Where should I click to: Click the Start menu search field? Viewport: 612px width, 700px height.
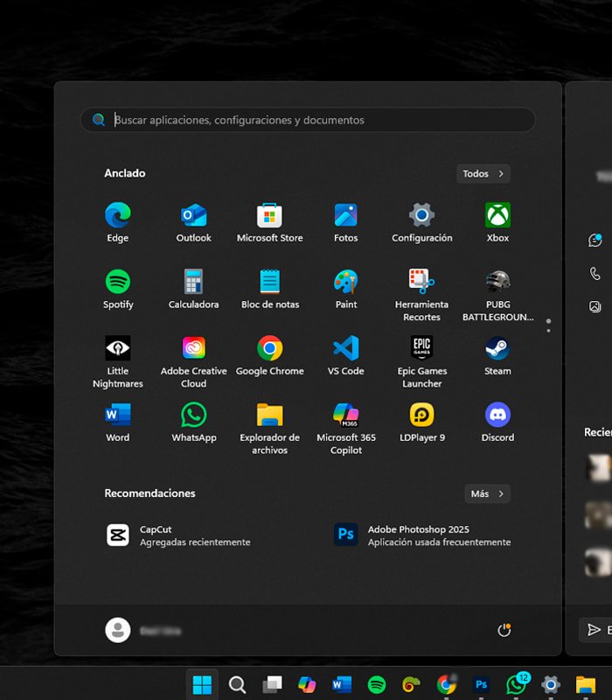coord(308,120)
